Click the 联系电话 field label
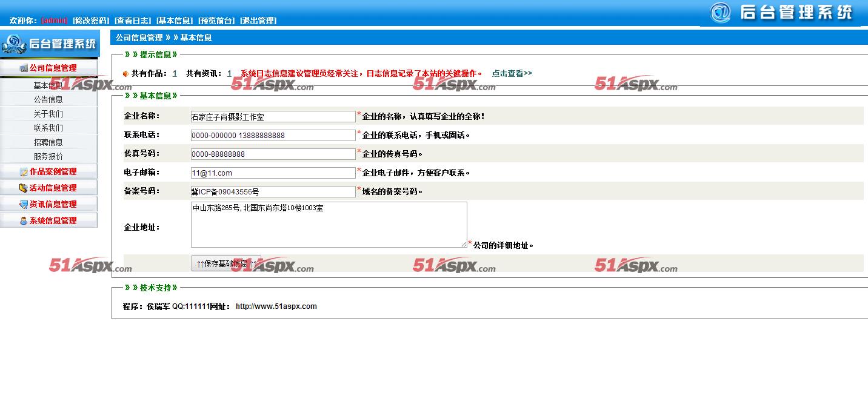The width and height of the screenshot is (868, 413). [142, 134]
